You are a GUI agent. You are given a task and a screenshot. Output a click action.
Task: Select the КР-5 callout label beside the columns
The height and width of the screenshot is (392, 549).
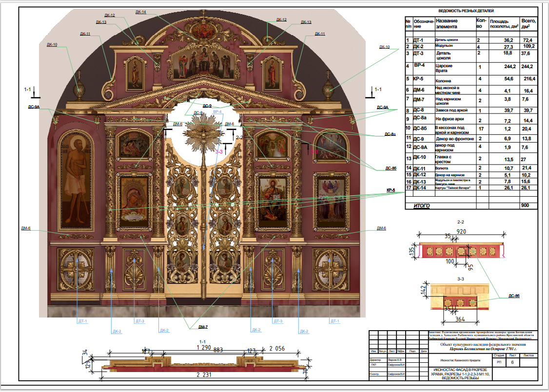pyautogui.click(x=391, y=190)
